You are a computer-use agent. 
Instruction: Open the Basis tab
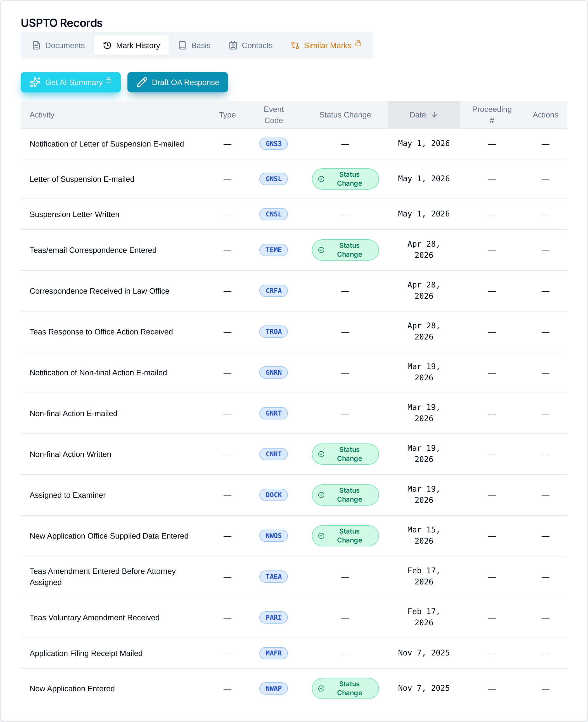tap(195, 45)
